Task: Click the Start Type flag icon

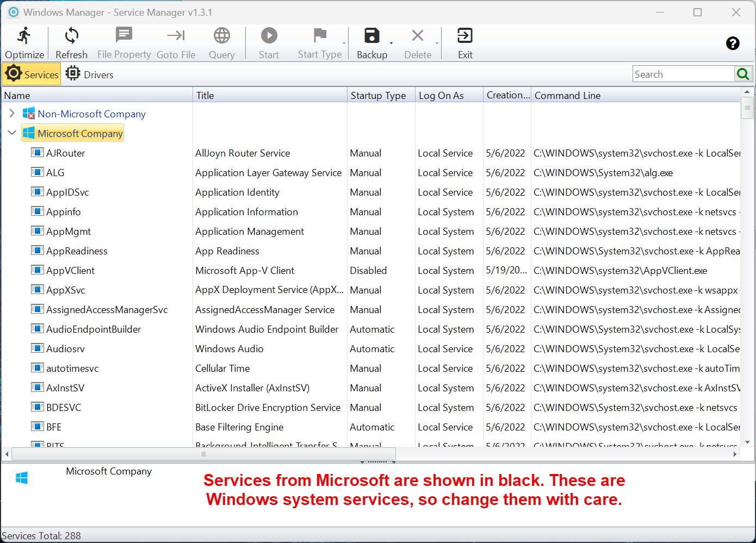Action: (320, 36)
